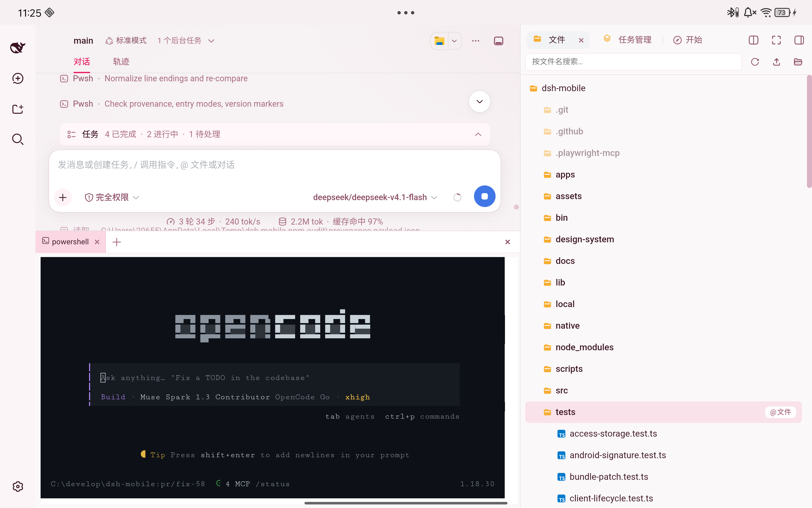This screenshot has height=508, width=812.
Task: Open search from the left sidebar
Action: click(18, 139)
